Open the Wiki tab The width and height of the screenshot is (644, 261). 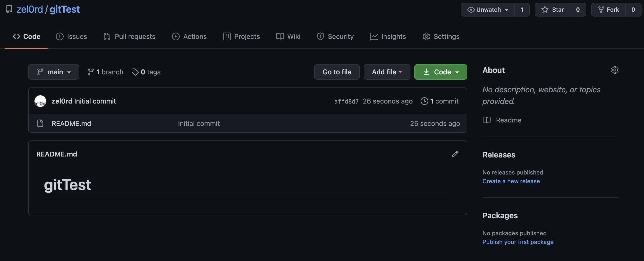click(288, 36)
